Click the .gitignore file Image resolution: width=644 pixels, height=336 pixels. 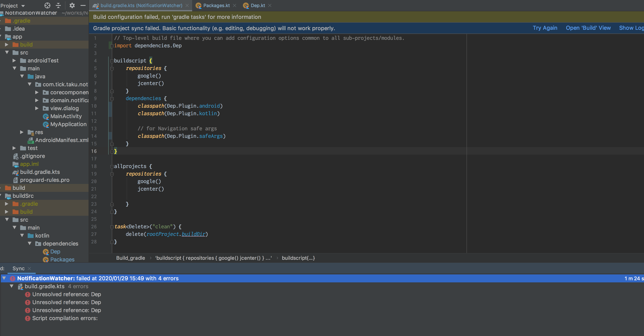(x=32, y=156)
